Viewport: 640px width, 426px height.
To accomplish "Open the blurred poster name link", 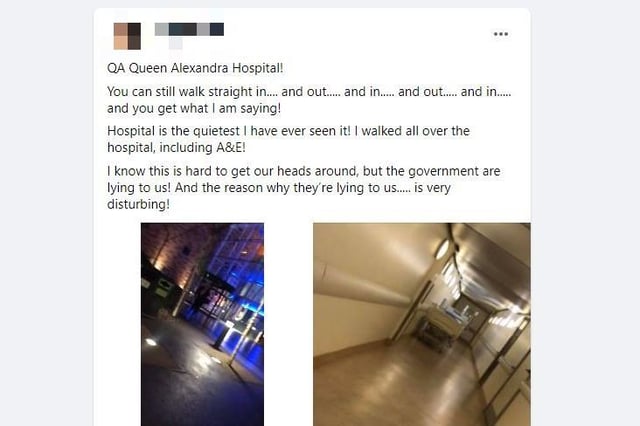I will coord(189,29).
